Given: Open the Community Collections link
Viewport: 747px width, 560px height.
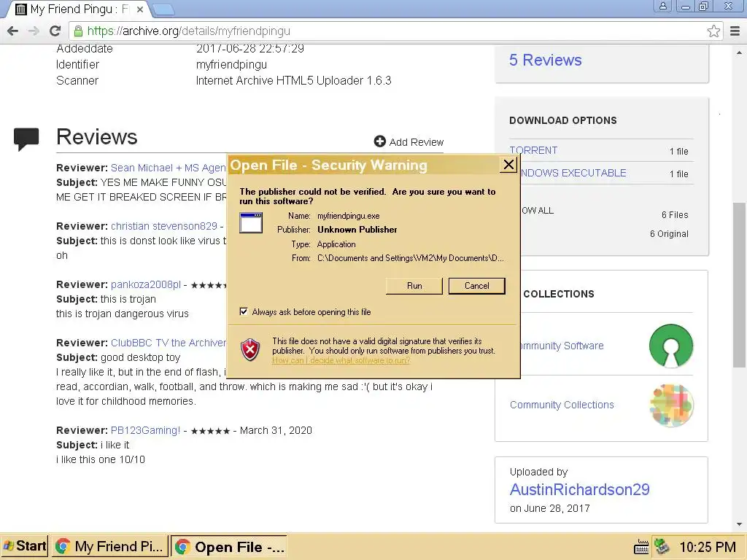Looking at the screenshot, I should point(562,405).
